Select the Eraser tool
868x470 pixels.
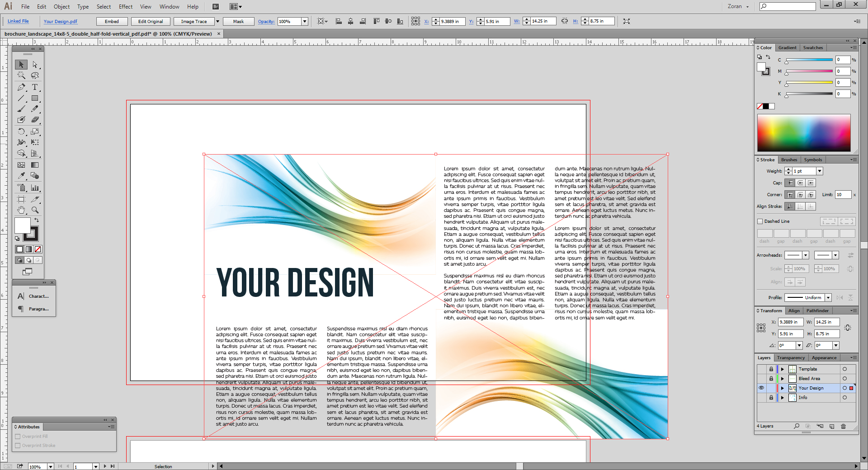coord(35,119)
